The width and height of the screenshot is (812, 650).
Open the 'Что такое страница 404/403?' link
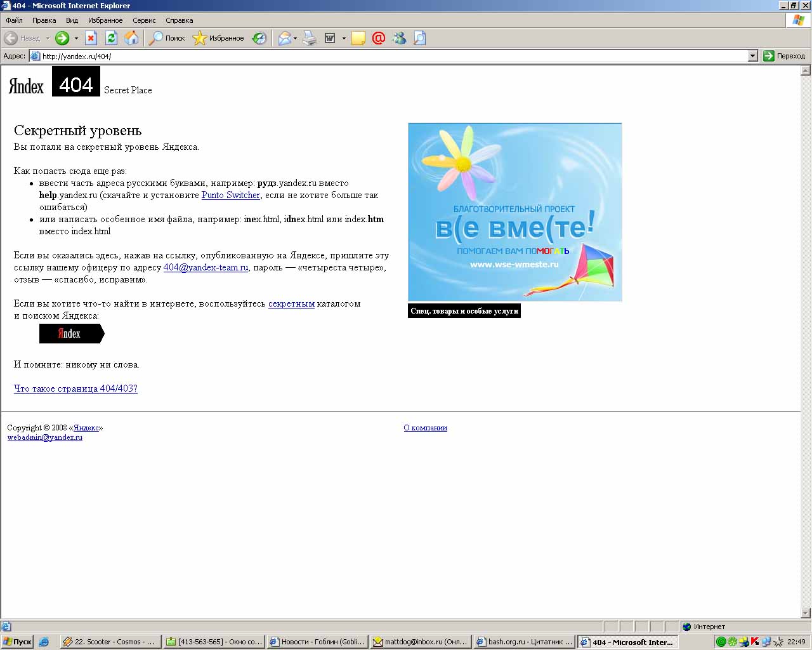point(75,388)
